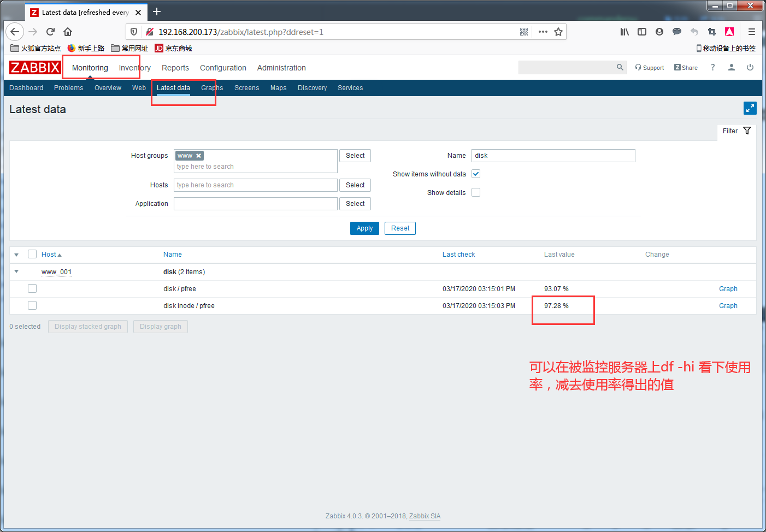Focus the Hosts search field
Screen dimensions: 766x532
(x=256, y=185)
